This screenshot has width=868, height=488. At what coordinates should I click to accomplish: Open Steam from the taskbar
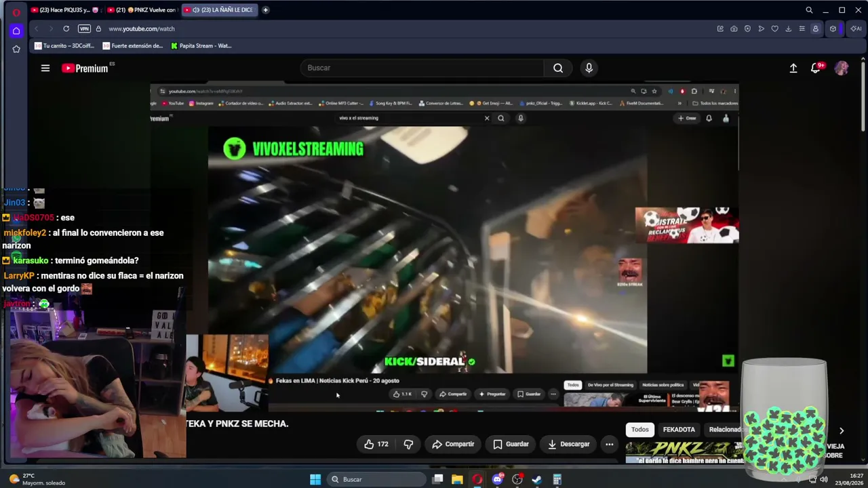[x=537, y=479]
